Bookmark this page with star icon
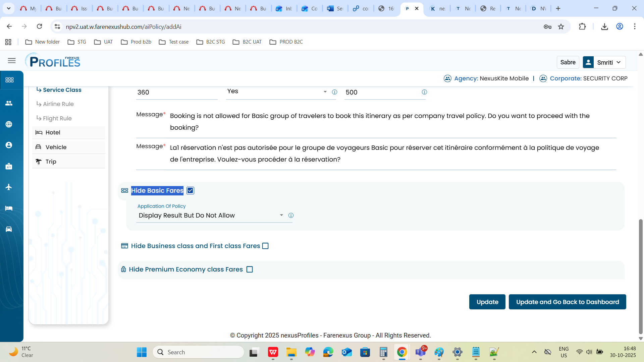The width and height of the screenshot is (644, 362). (561, 27)
